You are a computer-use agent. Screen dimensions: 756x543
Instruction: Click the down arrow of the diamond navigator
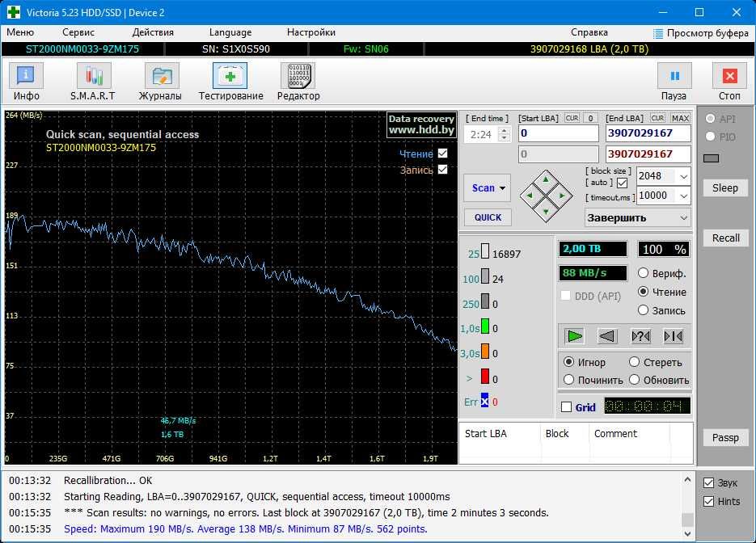(546, 212)
